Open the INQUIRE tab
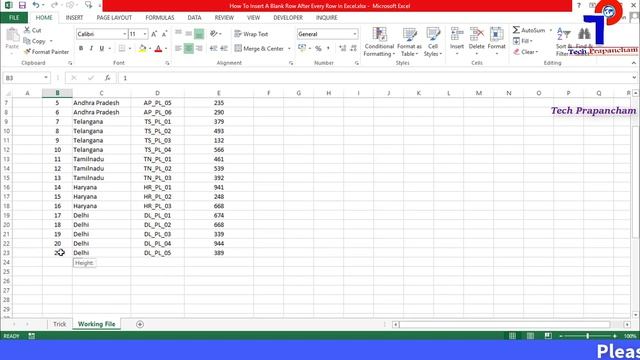This screenshot has height=360, width=640. [327, 18]
